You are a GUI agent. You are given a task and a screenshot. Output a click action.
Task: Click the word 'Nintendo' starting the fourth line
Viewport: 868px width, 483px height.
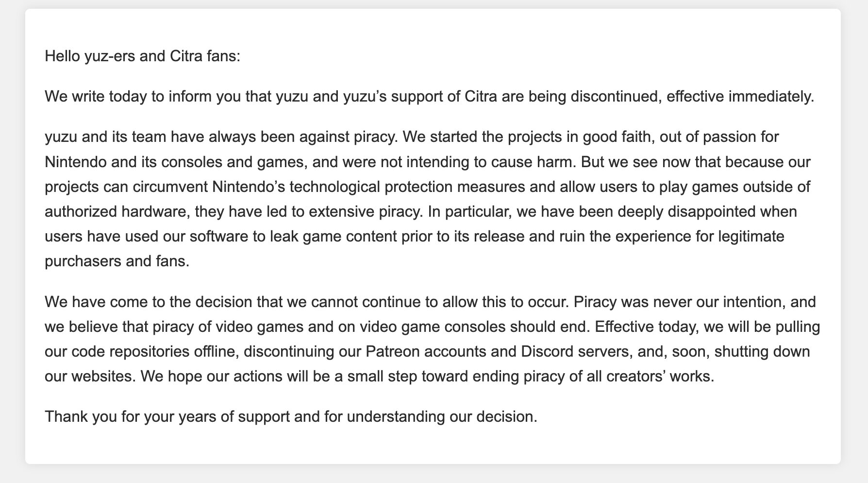[x=76, y=162]
